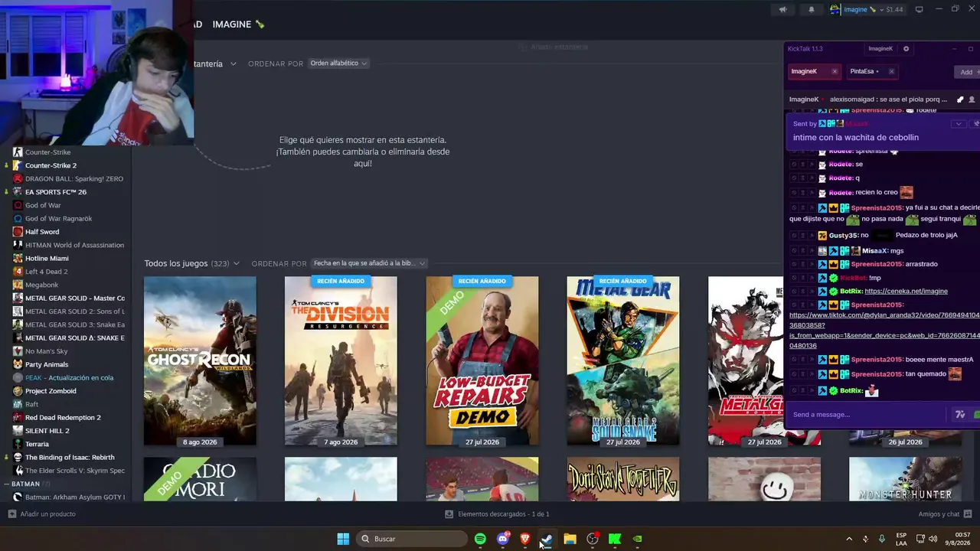Click the Half Sword icon in sidebar
The height and width of the screenshot is (551, 980).
pos(18,232)
